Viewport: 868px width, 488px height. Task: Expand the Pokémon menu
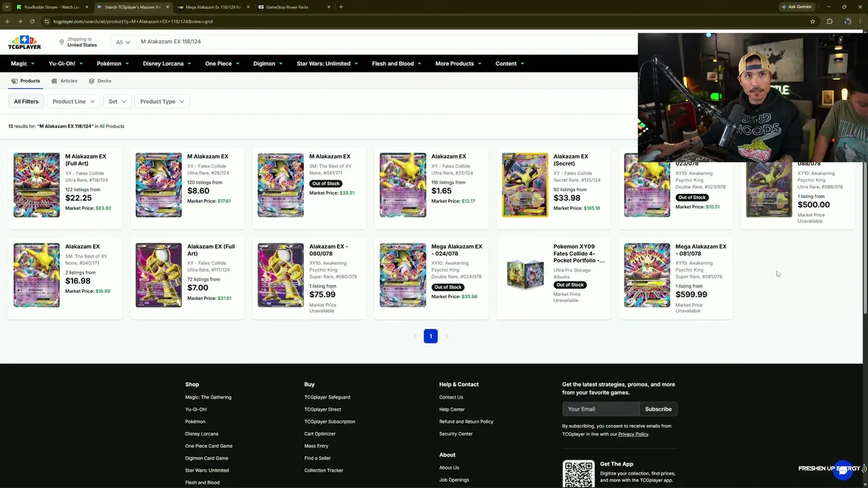pyautogui.click(x=113, y=64)
